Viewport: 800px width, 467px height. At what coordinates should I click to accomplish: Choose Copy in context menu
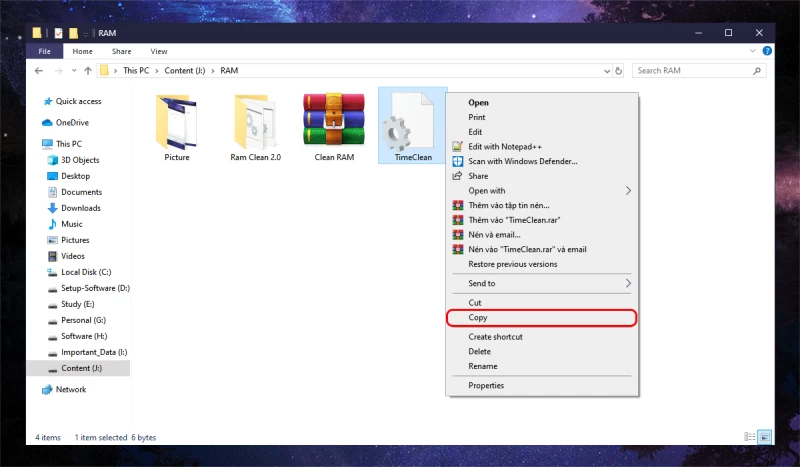542,317
